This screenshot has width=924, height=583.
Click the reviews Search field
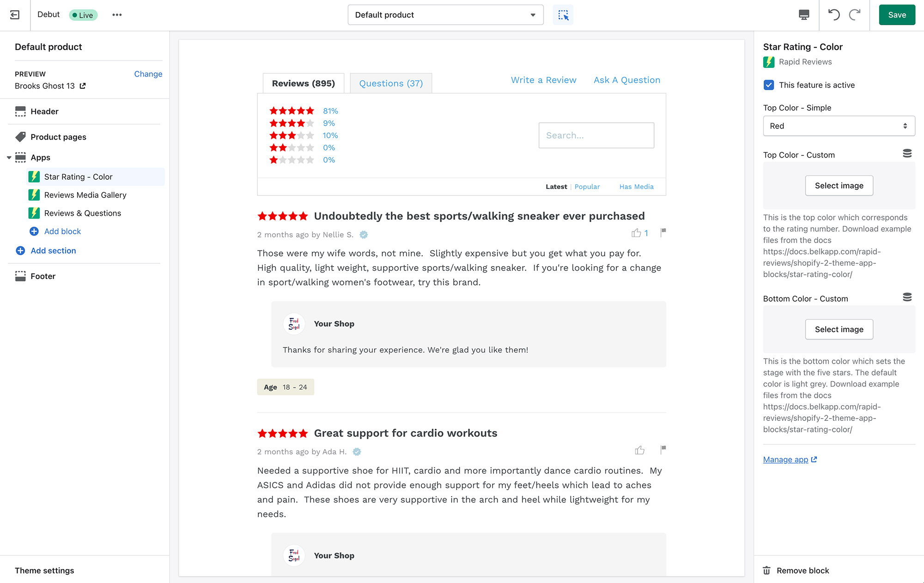pyautogui.click(x=596, y=135)
